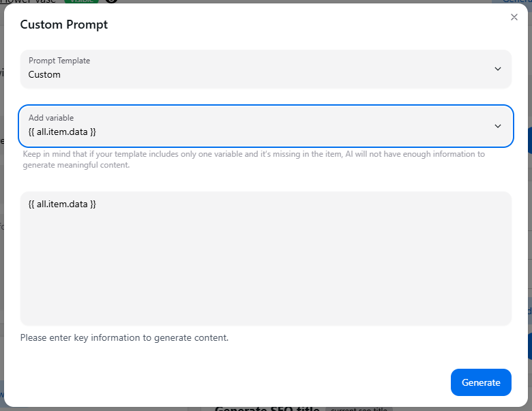Open the Add variable chevron arrow
Image resolution: width=532 pixels, height=411 pixels.
[x=497, y=126]
